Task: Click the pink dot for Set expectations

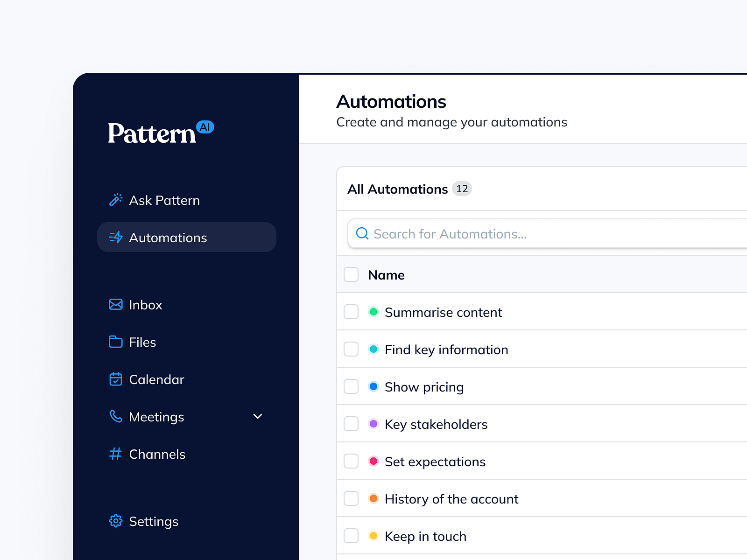Action: pyautogui.click(x=373, y=461)
